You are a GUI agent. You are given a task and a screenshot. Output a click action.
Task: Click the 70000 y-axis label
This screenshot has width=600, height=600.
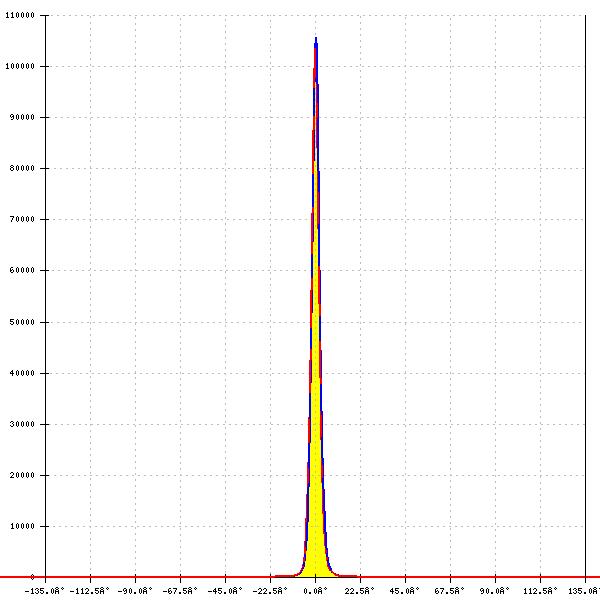22,219
